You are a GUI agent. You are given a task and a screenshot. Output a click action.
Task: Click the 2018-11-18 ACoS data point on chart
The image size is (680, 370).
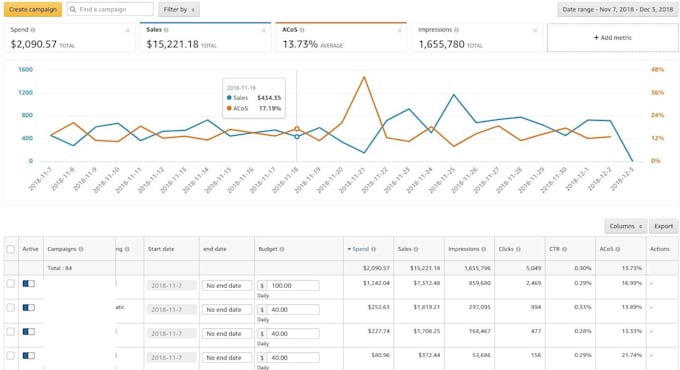click(297, 129)
